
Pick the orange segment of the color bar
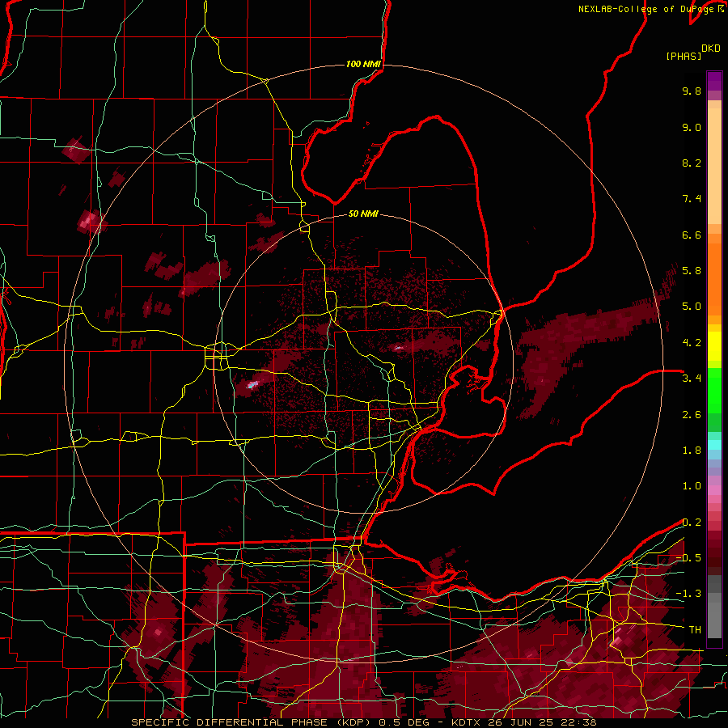tap(714, 278)
